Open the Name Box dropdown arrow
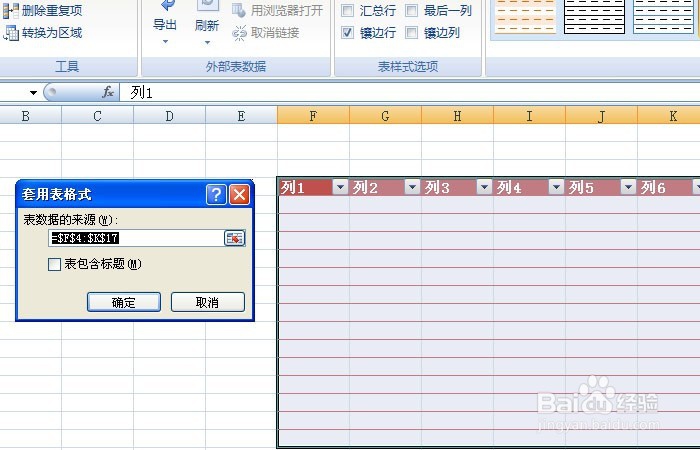This screenshot has height=450, width=700. (x=33, y=93)
